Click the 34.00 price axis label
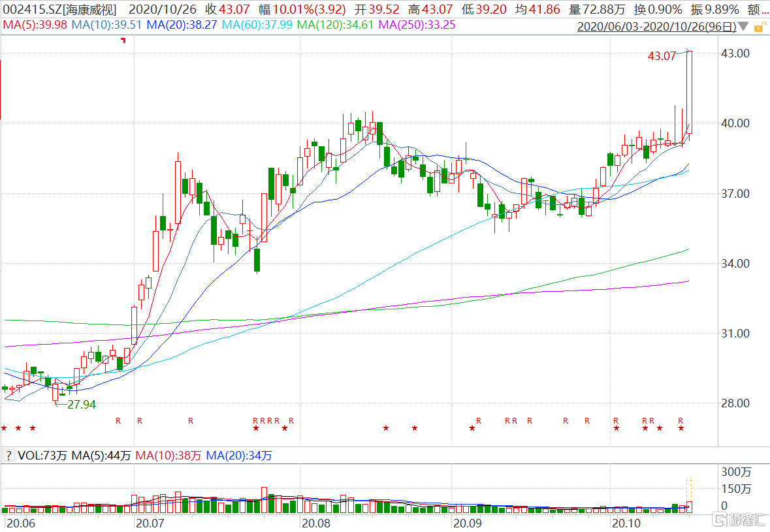The height and width of the screenshot is (532, 770). pos(735,263)
